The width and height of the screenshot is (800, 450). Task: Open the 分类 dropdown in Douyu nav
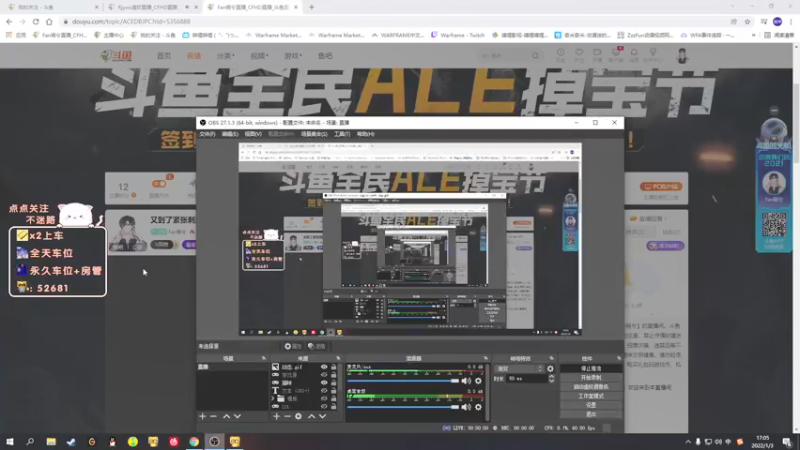(226, 56)
